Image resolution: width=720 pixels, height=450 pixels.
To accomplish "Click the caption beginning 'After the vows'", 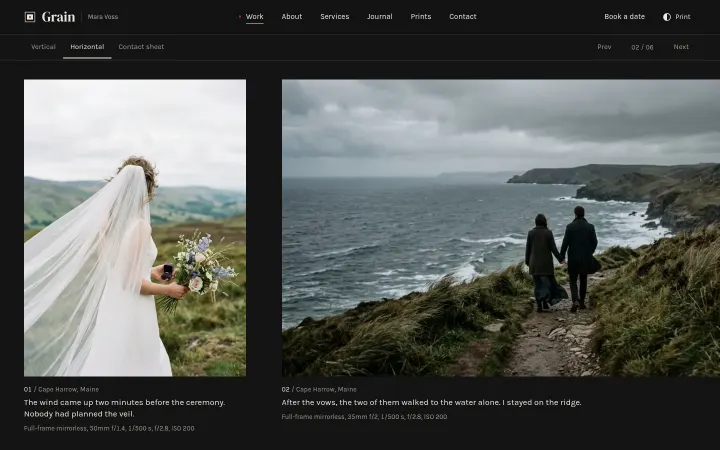I will pos(431,403).
